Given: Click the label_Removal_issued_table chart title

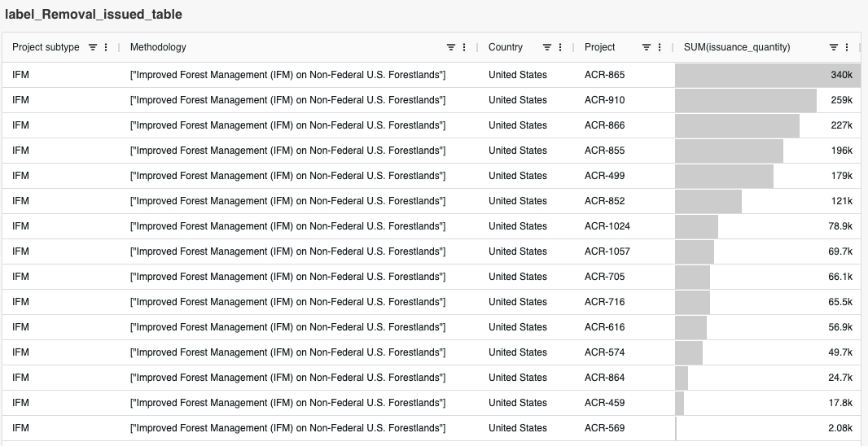Looking at the screenshot, I should [94, 15].
